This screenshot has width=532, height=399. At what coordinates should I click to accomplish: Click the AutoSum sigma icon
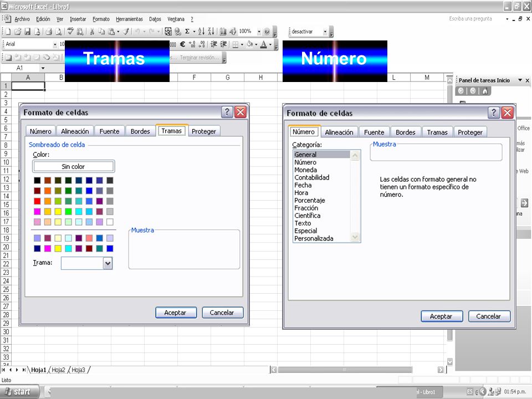coord(187,32)
